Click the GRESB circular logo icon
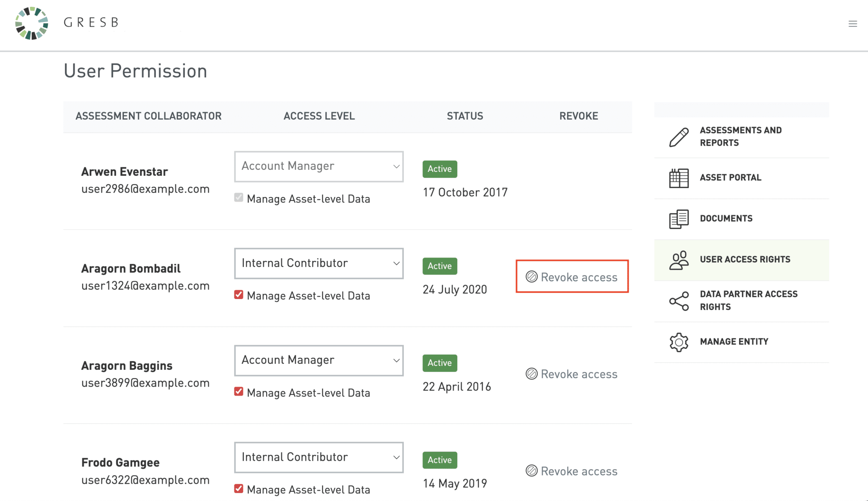 32,23
